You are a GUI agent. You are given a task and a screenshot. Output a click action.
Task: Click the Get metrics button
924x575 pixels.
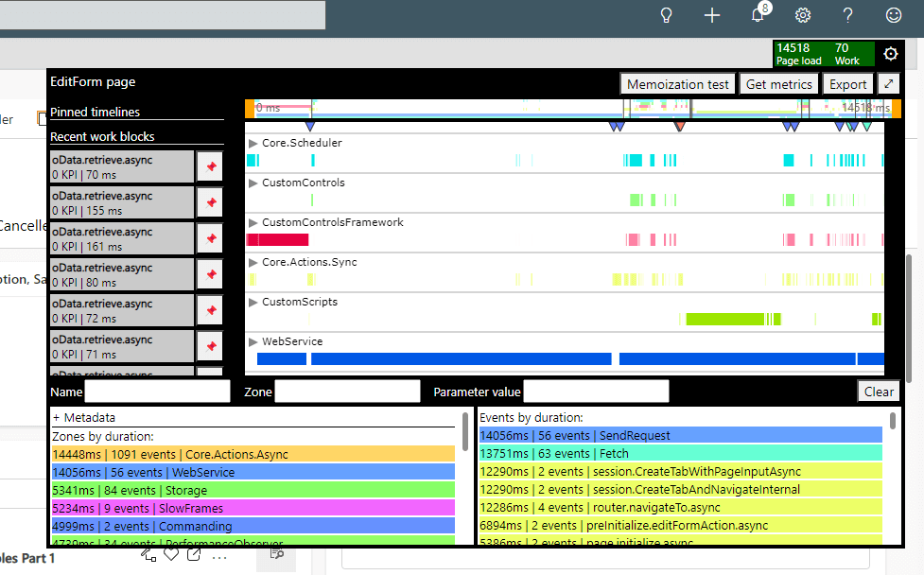779,84
